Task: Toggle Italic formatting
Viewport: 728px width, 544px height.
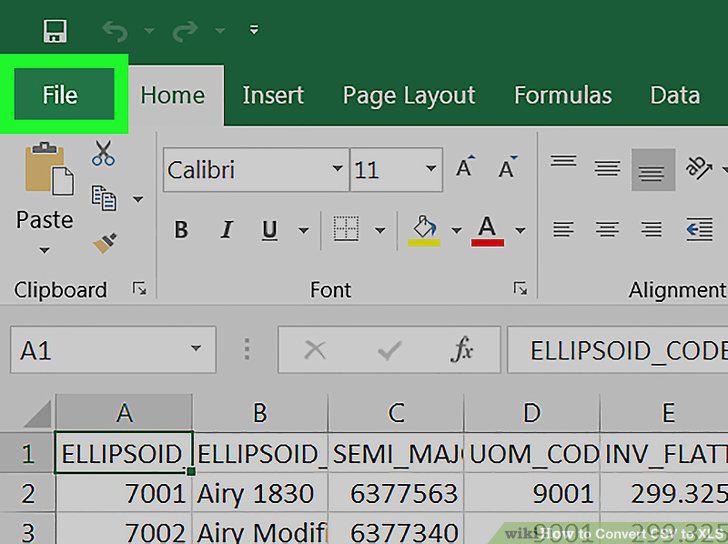Action: pos(227,230)
